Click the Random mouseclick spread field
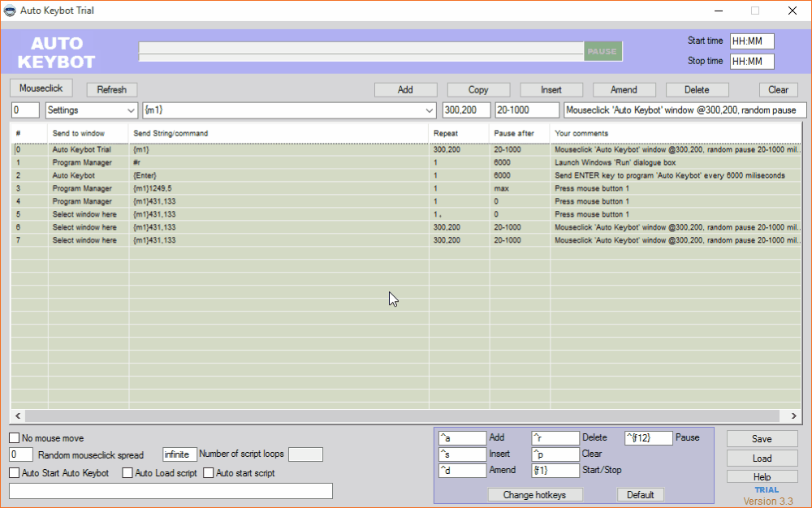Viewport: 812px width, 508px height. (x=21, y=454)
